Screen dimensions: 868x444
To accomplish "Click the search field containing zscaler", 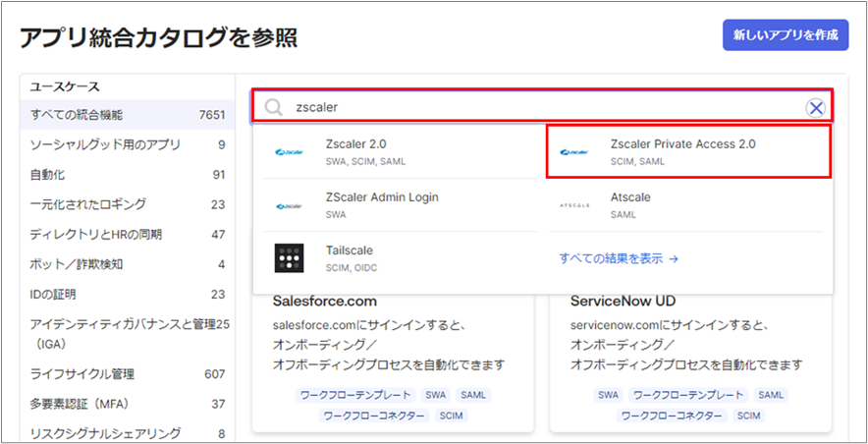I will click(x=542, y=105).
